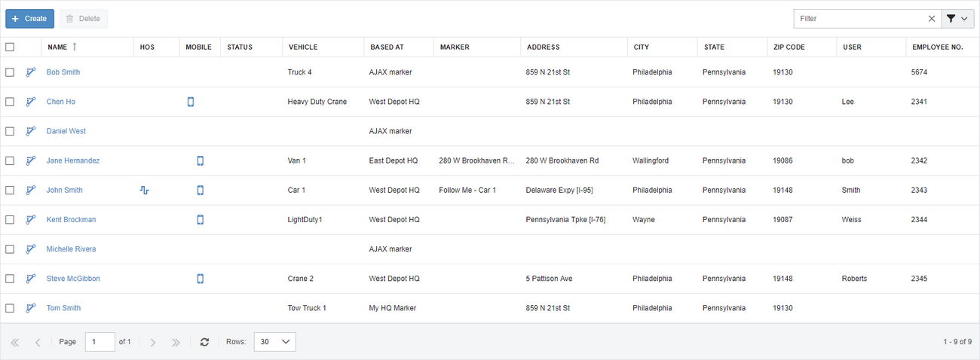
Task: Open the Michelle Rivera driver link
Action: 71,249
